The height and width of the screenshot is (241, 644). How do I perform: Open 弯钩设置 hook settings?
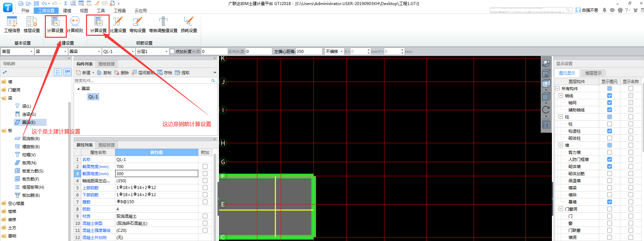pos(138,25)
